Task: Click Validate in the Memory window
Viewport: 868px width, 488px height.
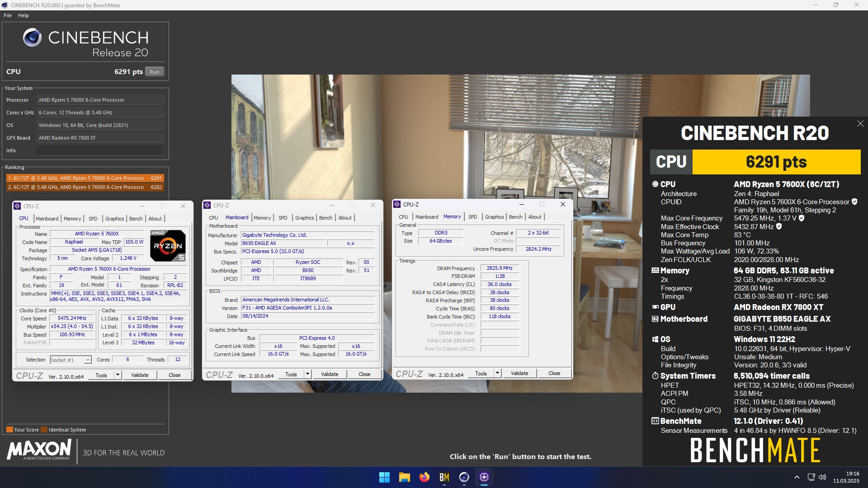Action: click(x=519, y=373)
